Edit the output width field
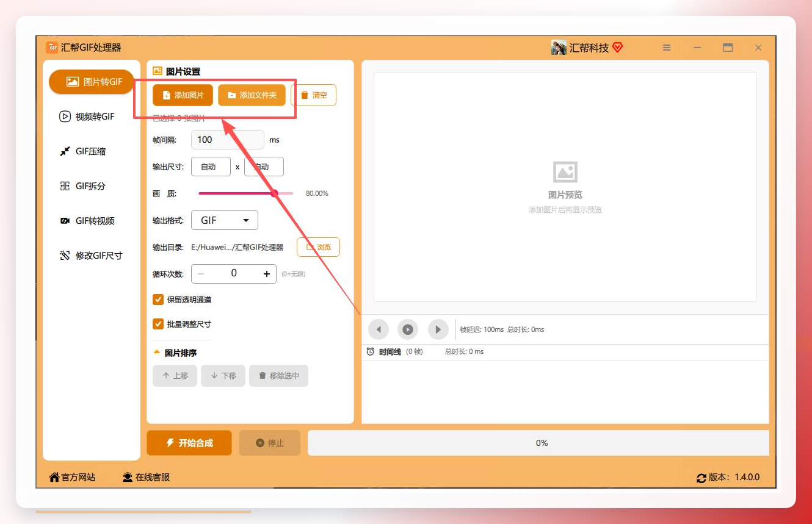 click(211, 167)
